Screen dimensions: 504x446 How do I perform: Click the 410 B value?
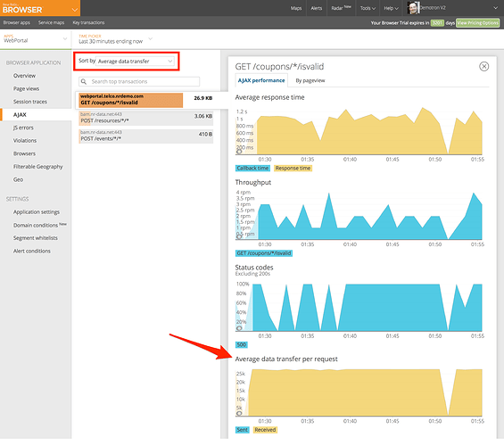pos(205,134)
